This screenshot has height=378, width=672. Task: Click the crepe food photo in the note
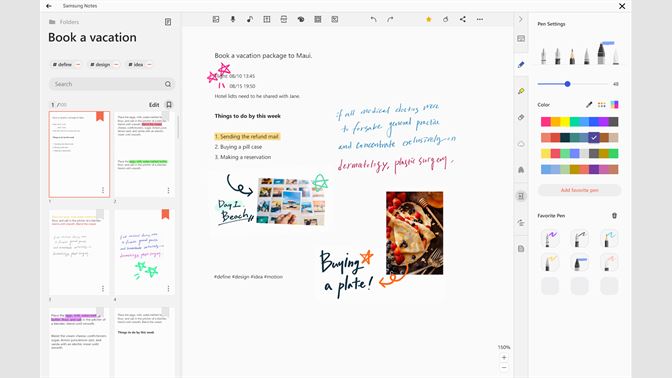tap(414, 233)
